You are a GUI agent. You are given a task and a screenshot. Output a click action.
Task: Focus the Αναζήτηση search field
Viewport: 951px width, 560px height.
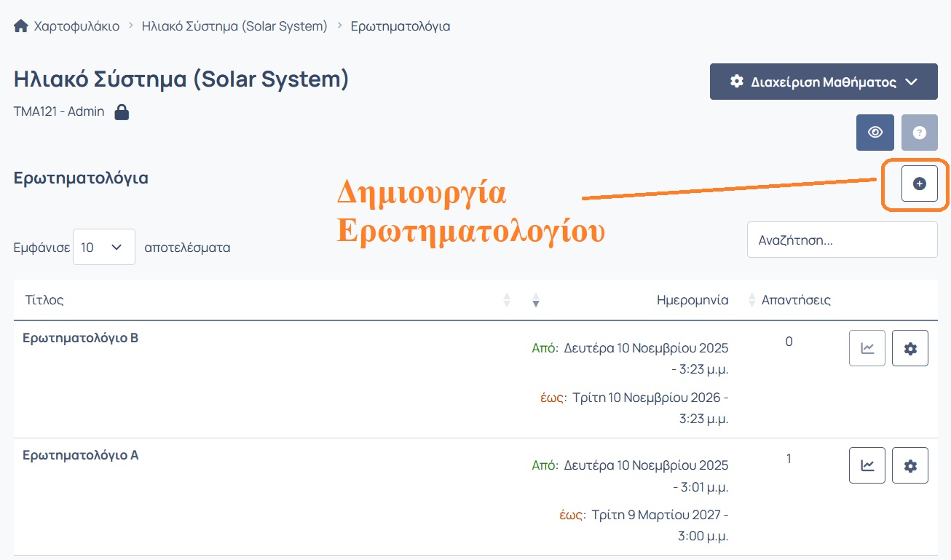pos(842,240)
